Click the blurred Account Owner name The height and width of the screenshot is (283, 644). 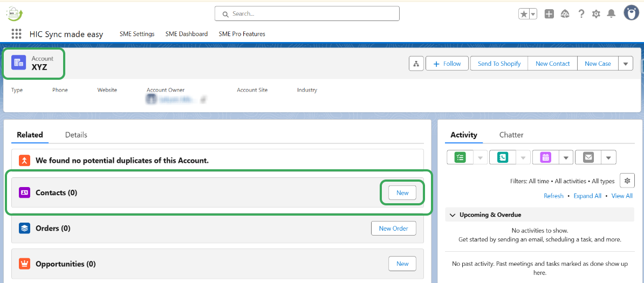click(176, 99)
